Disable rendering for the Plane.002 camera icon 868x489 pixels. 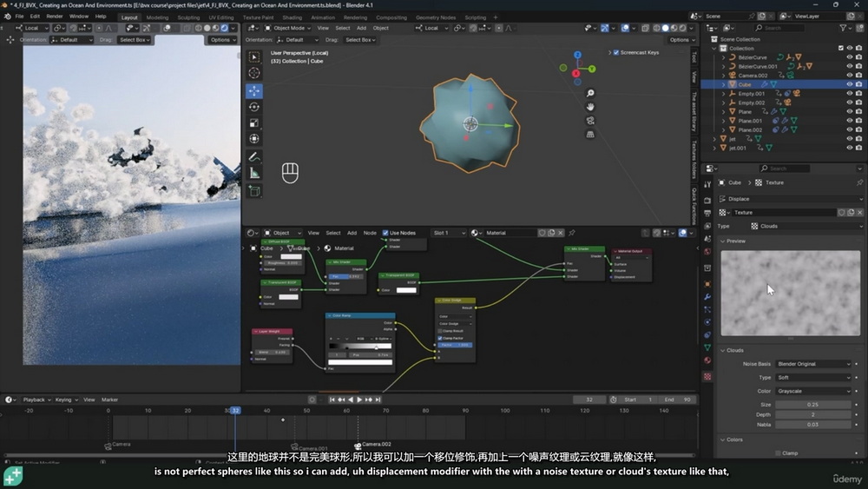[x=858, y=129]
